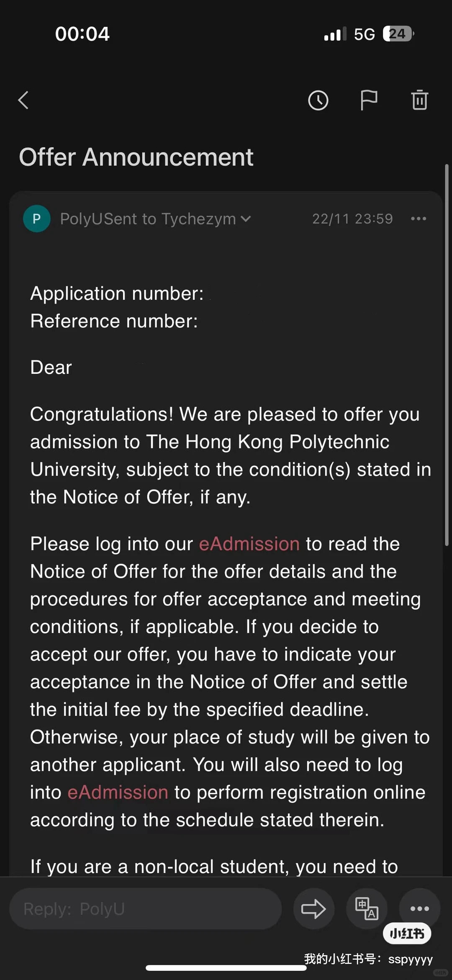Go back using the left chevron arrow
The width and height of the screenshot is (452, 980).
23,100
